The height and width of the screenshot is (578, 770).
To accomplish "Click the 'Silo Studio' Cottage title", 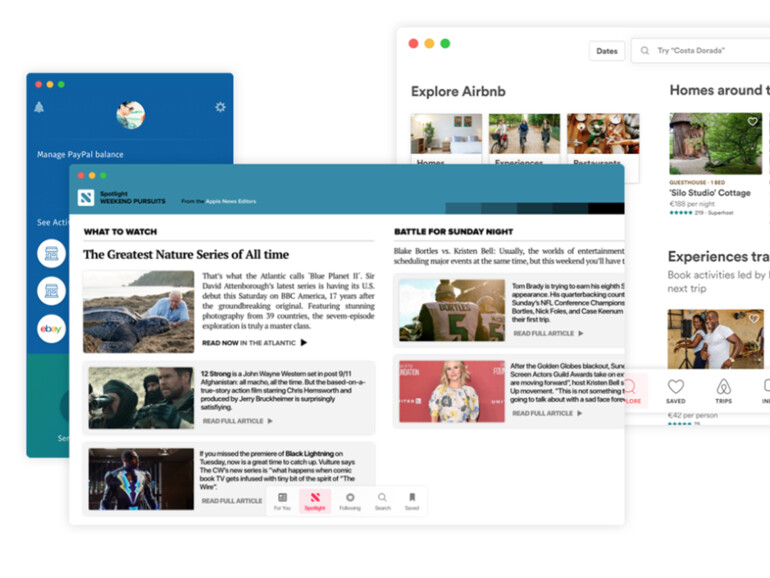I will click(710, 193).
